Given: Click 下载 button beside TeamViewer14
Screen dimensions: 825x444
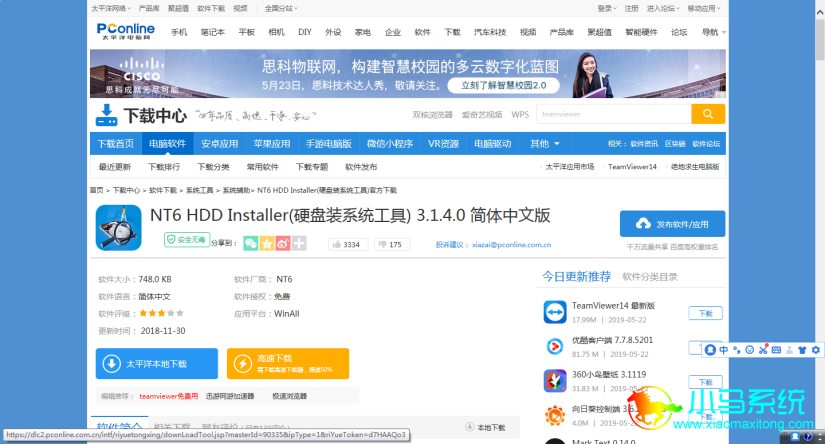Looking at the screenshot, I should coord(705,313).
